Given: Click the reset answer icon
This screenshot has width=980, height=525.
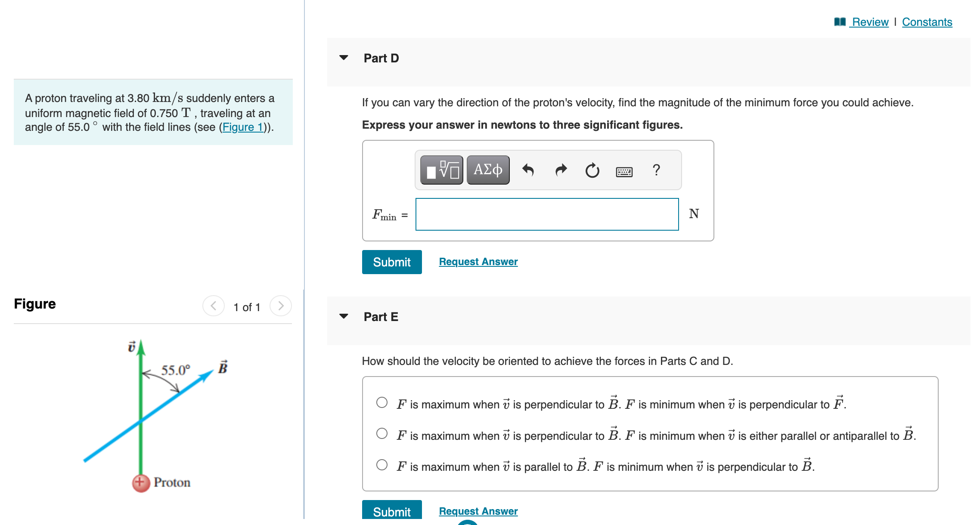Looking at the screenshot, I should [592, 170].
